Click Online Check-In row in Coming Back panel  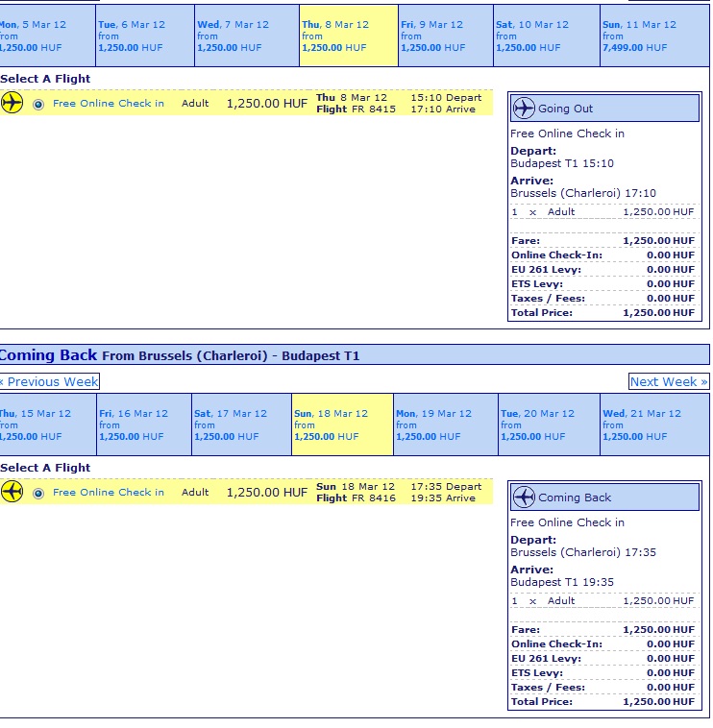(602, 644)
